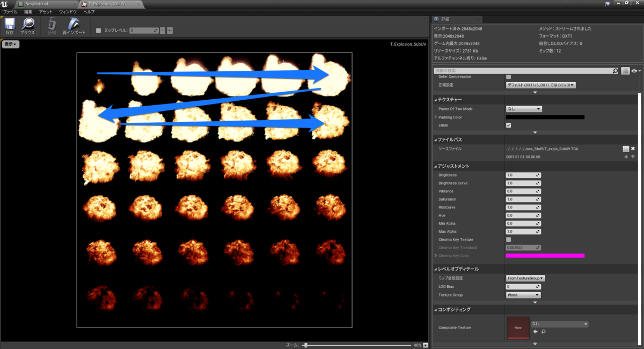Screen dimensions: 644x349
Task: Click the Vibrance value field
Action: (x=523, y=191)
